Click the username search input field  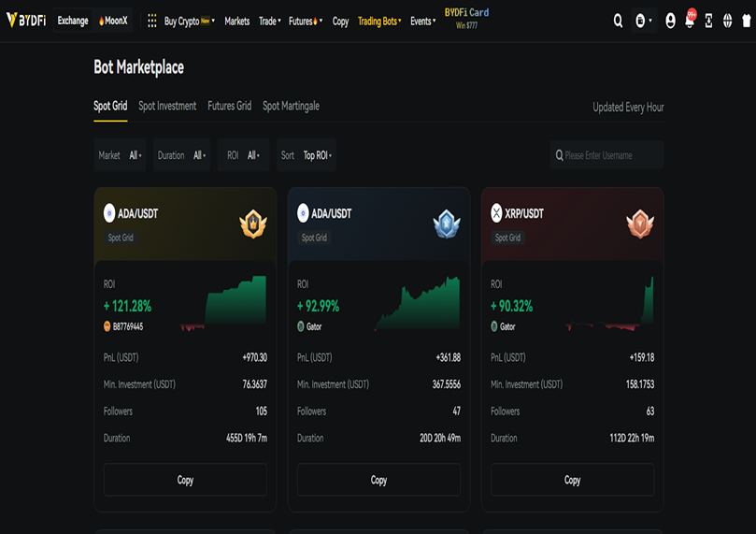(x=612, y=155)
